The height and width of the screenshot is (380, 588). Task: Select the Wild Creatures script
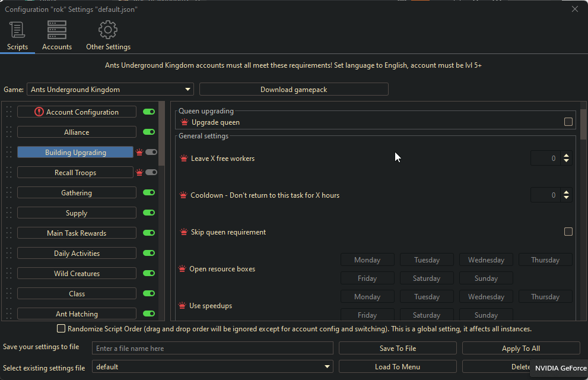tap(77, 274)
